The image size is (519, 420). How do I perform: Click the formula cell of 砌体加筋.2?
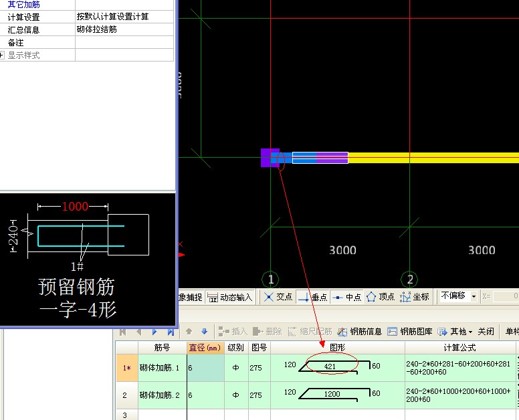(x=460, y=395)
